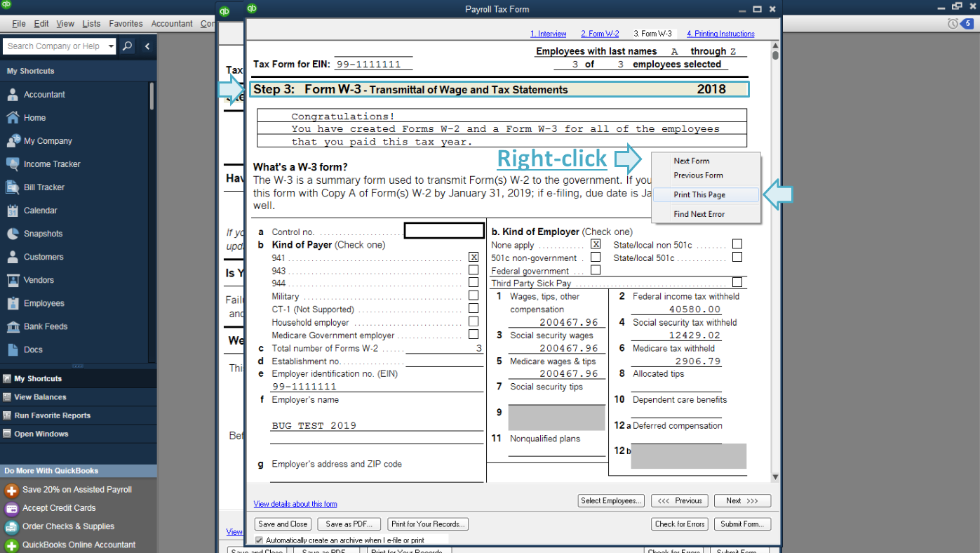Click Check for Errors button

(680, 524)
